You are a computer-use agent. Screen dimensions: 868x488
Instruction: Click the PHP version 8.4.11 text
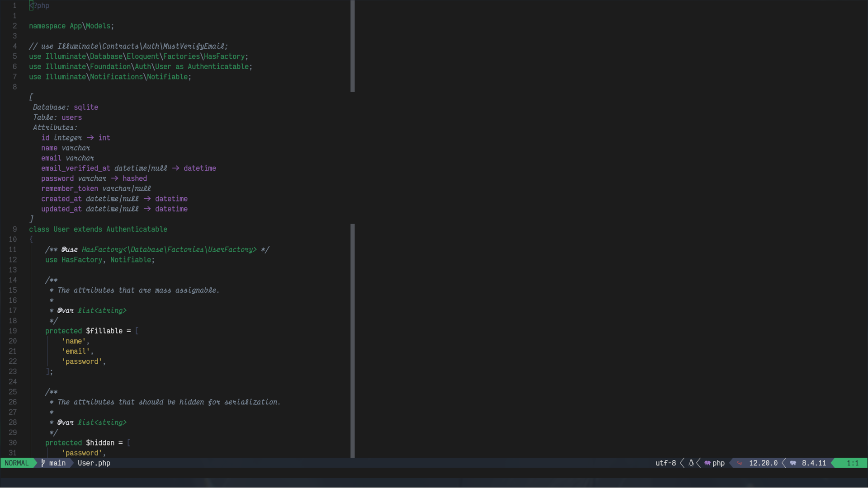[x=814, y=463]
